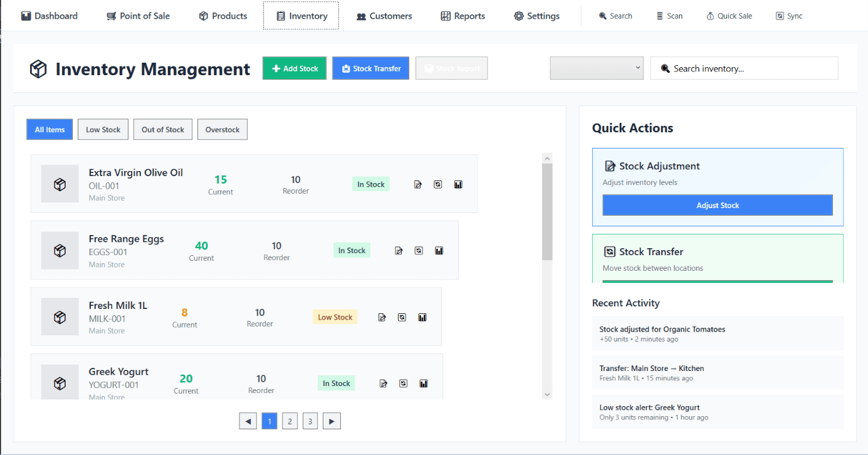Transfer icon in Fresh Milk 1L row
The image size is (868, 455).
click(x=402, y=317)
